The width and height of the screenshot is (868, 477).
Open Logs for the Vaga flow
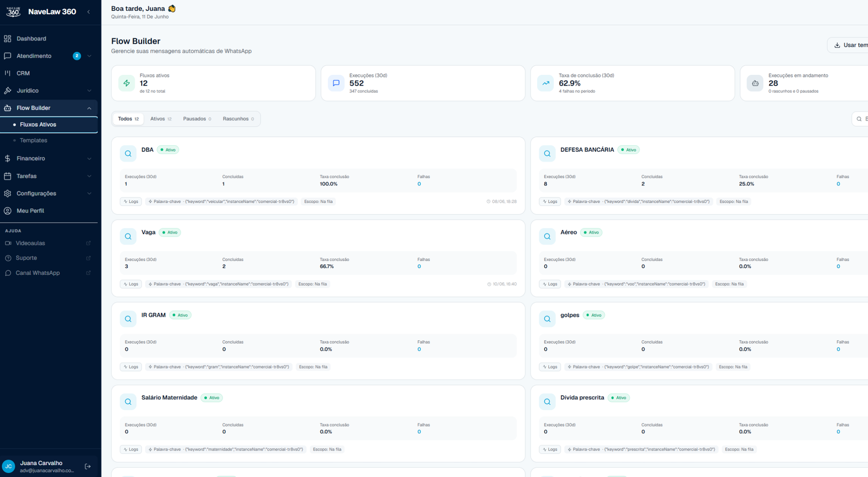(x=131, y=284)
